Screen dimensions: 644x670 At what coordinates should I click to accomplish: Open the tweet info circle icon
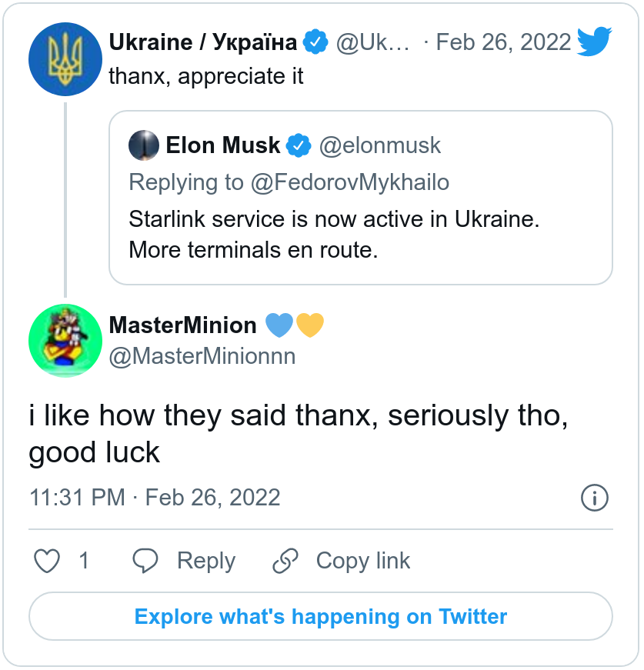pyautogui.click(x=594, y=498)
